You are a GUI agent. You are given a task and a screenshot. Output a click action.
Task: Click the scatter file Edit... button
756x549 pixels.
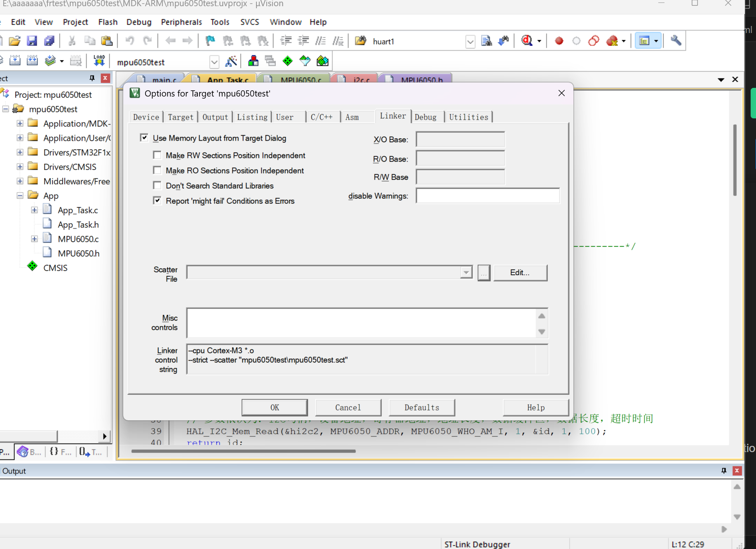tap(520, 273)
